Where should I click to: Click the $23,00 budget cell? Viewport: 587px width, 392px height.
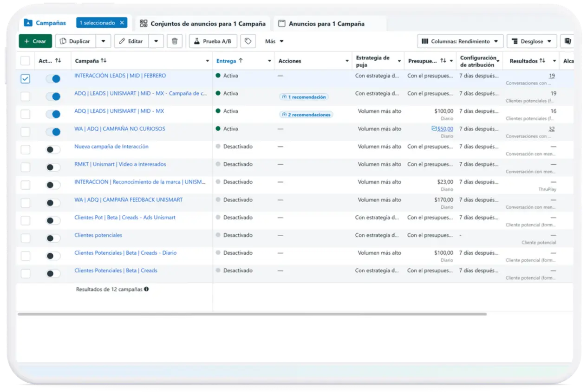click(445, 182)
